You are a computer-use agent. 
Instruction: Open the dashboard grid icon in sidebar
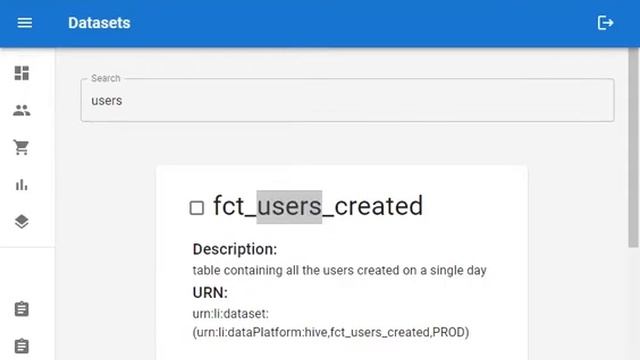pos(22,73)
